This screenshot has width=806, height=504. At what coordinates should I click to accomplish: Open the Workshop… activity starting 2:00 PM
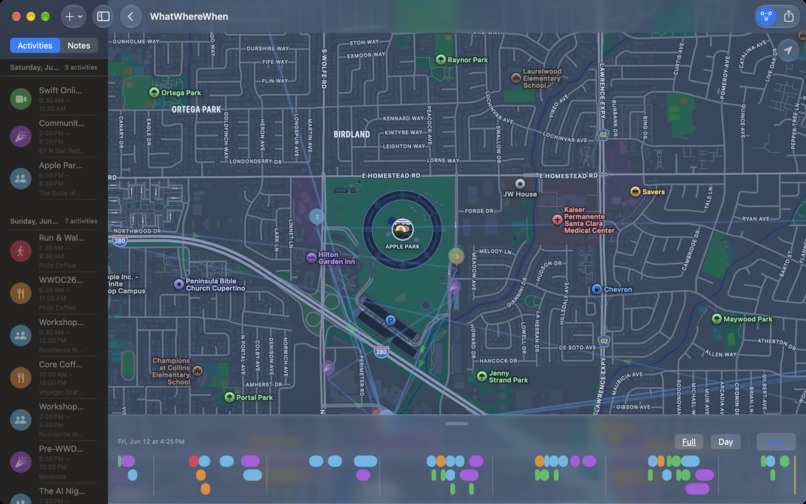coord(54,420)
